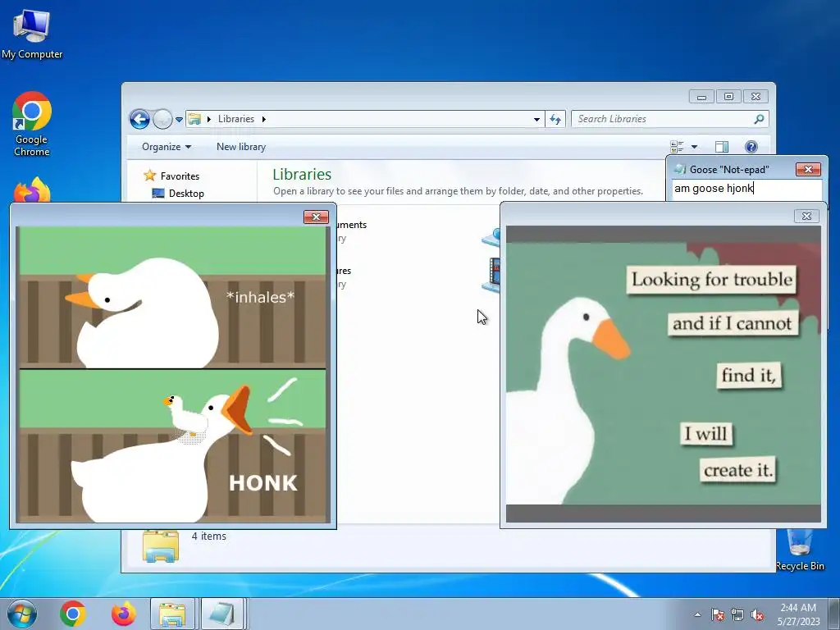This screenshot has width=840, height=630.
Task: Click the Looking for trouble goose image
Action: pyautogui.click(x=663, y=373)
